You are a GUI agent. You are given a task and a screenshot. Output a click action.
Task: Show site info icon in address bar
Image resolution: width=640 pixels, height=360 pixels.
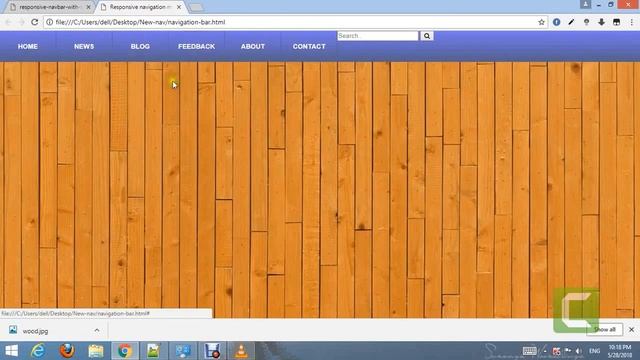tap(49, 22)
